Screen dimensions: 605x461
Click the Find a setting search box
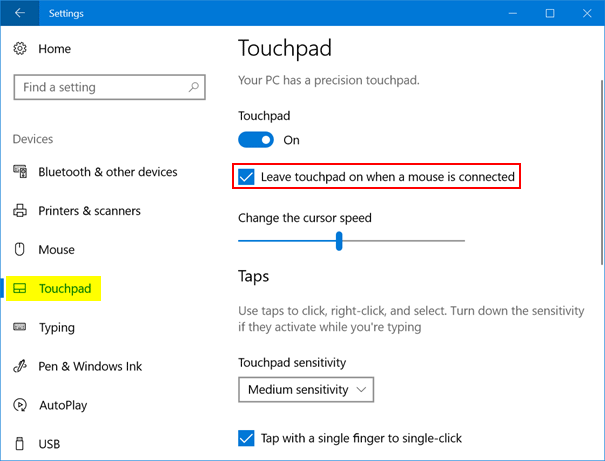100,88
